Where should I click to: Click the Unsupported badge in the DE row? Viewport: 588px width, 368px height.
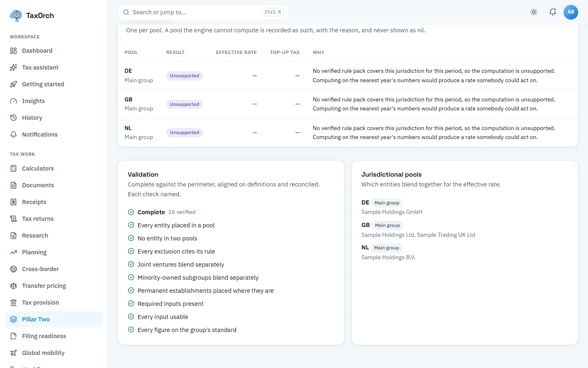click(185, 76)
